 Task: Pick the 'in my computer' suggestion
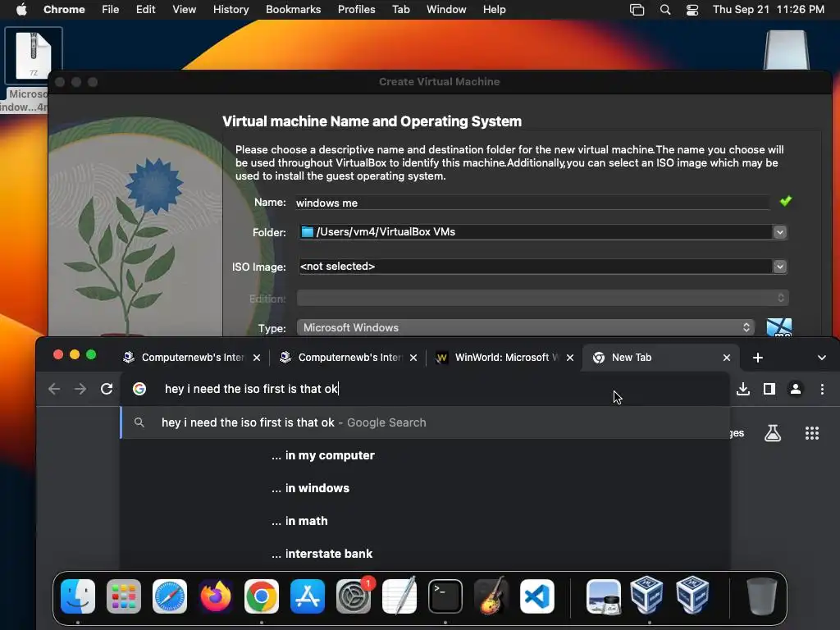tap(425, 455)
